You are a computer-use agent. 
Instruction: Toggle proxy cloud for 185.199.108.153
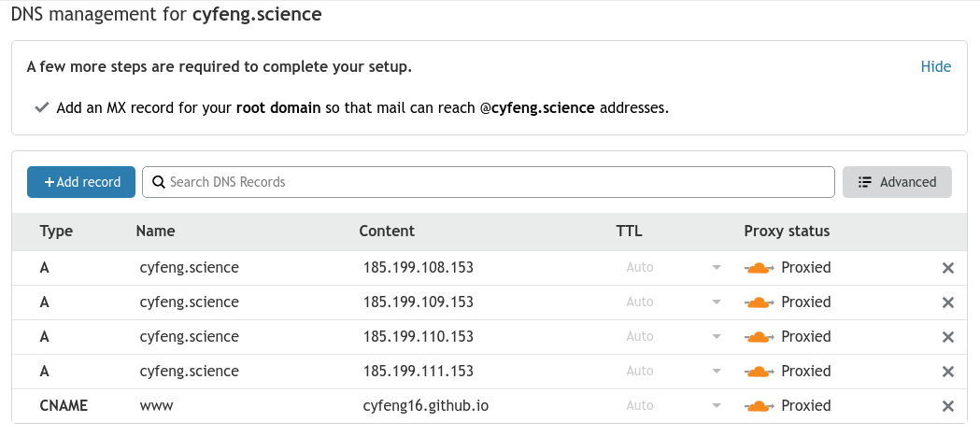tap(760, 268)
